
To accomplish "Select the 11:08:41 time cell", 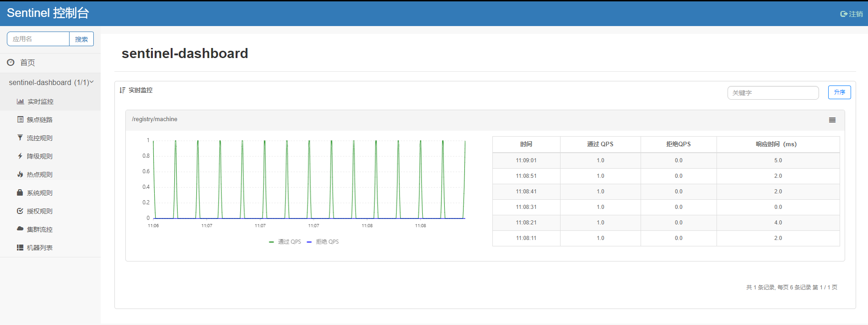I will point(526,192).
